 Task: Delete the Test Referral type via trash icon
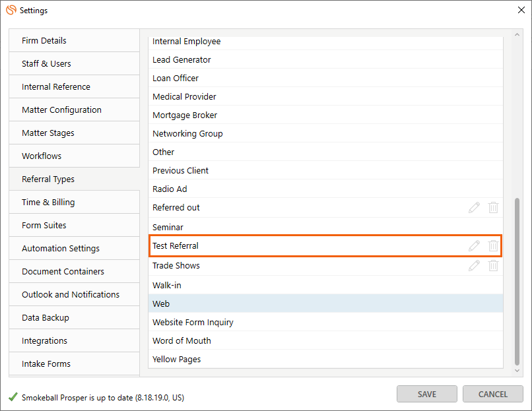pyautogui.click(x=493, y=245)
